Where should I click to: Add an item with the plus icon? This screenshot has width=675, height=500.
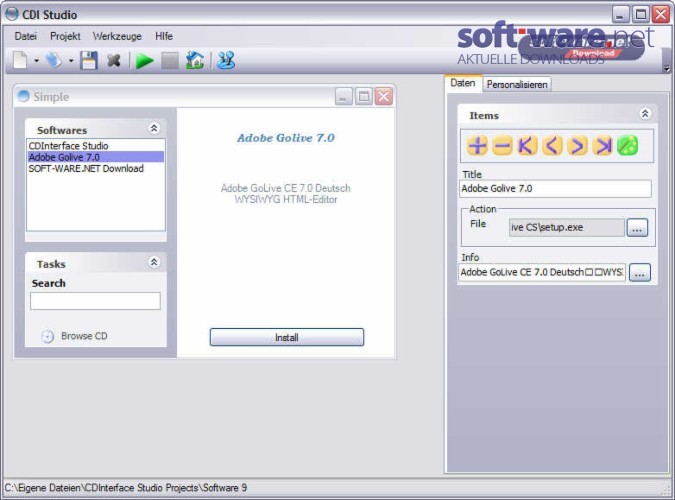pos(477,146)
